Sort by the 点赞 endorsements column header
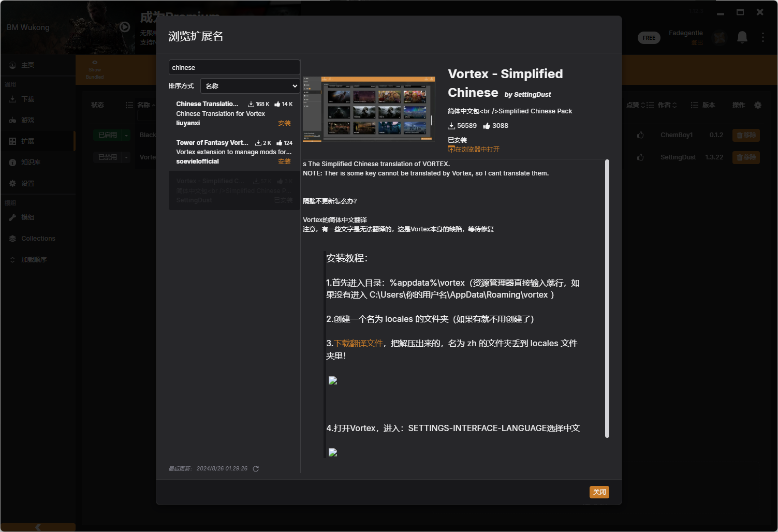The height and width of the screenshot is (532, 778). [x=636, y=105]
